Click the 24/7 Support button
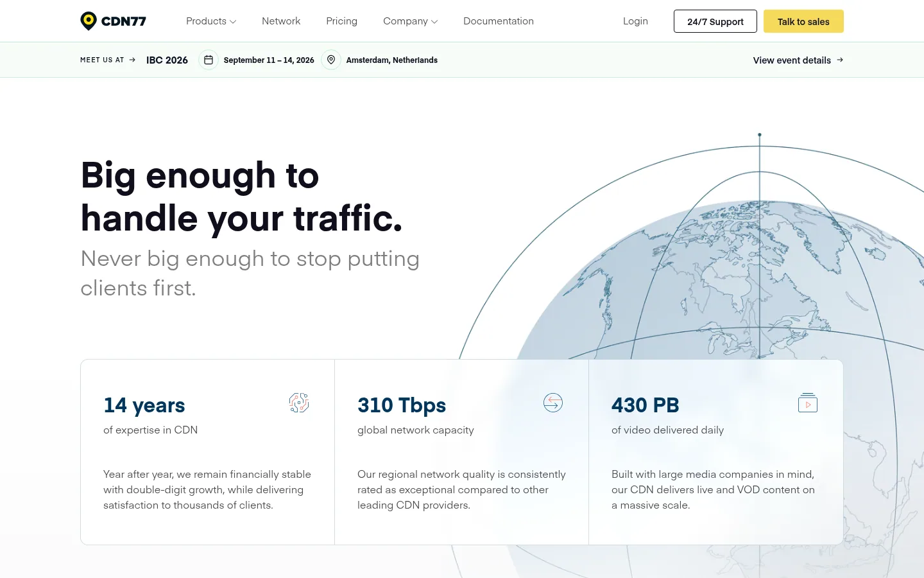The image size is (924, 578). pyautogui.click(x=715, y=21)
